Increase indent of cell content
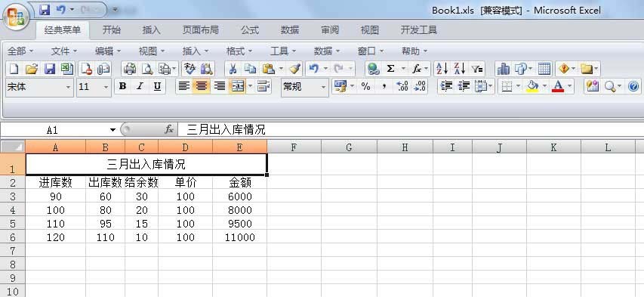644x297 pixels. click(464, 86)
